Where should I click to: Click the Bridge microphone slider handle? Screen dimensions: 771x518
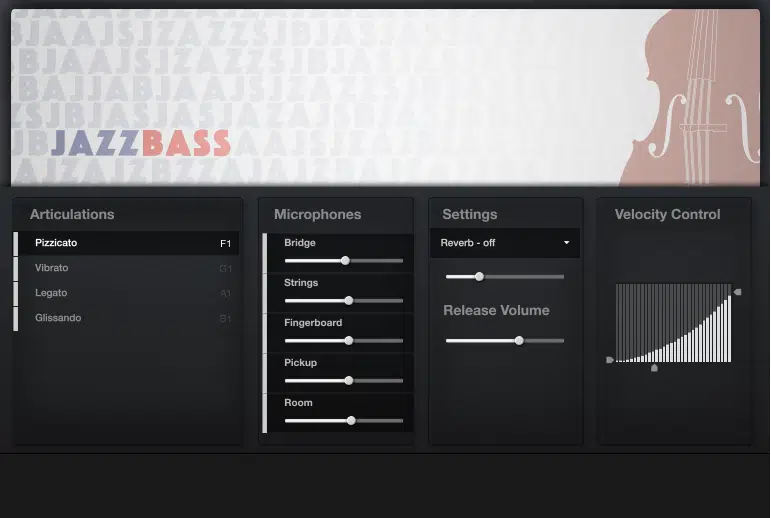345,260
